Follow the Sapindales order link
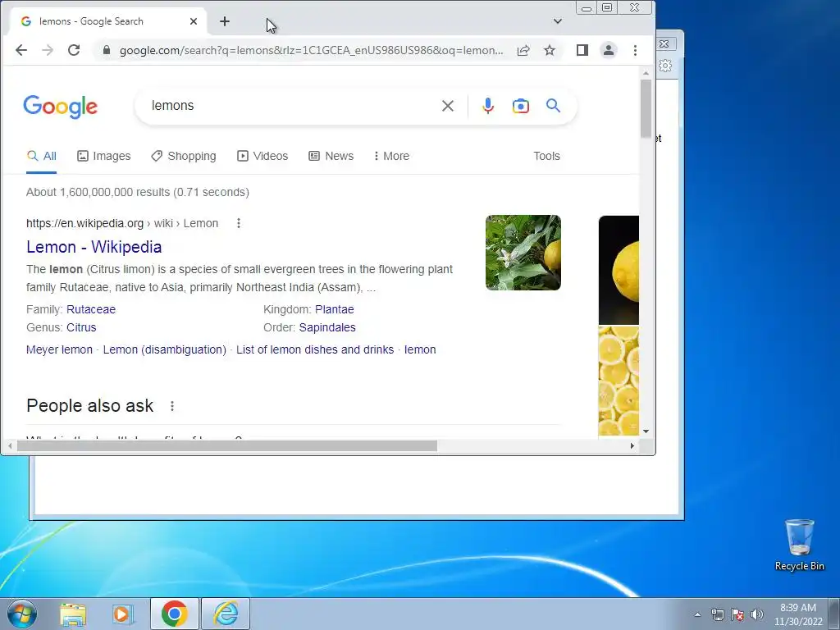 click(x=327, y=327)
